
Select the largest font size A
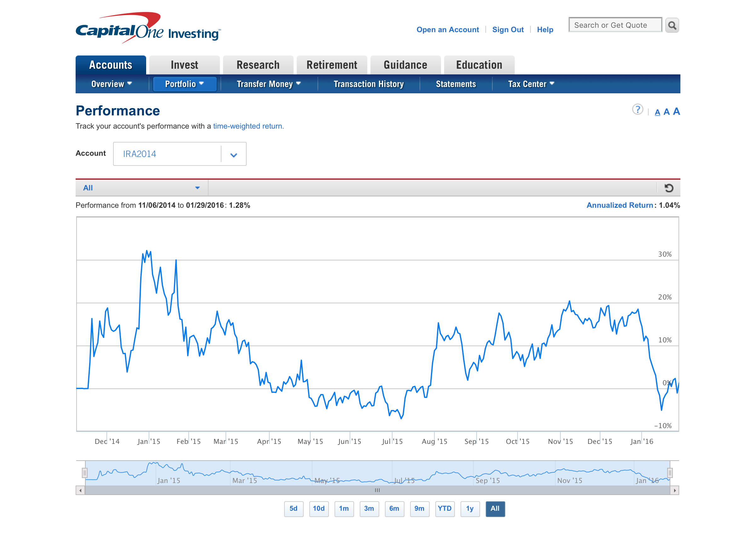(676, 111)
